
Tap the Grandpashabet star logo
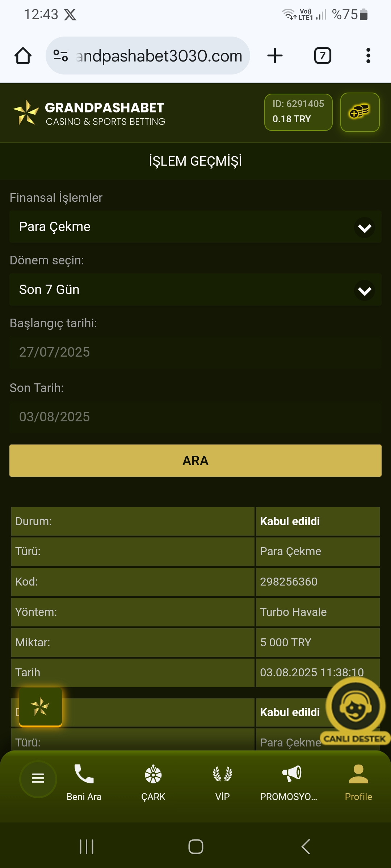pyautogui.click(x=26, y=112)
